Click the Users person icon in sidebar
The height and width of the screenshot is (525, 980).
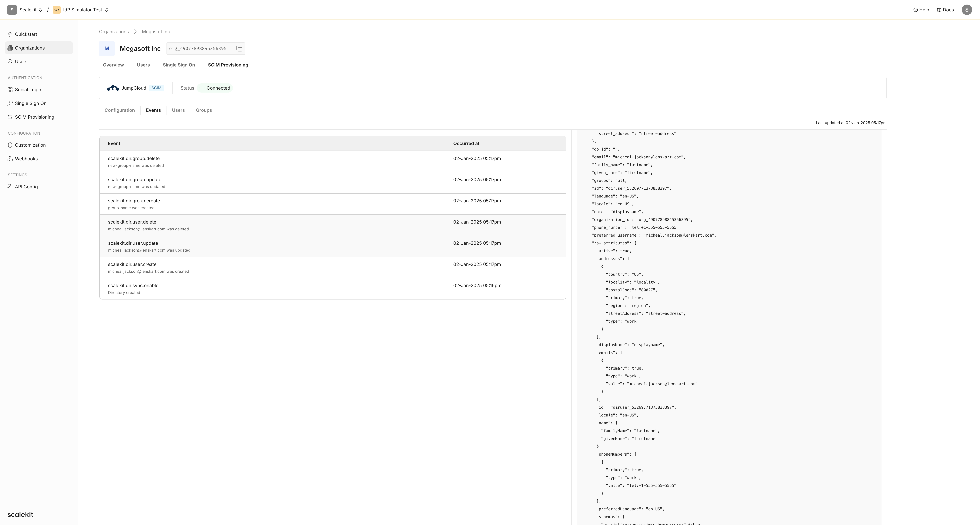(x=10, y=62)
